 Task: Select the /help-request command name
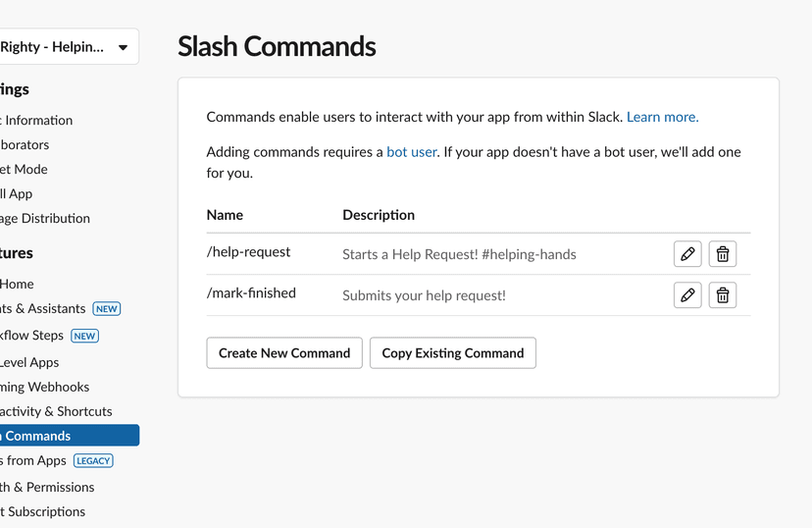249,252
